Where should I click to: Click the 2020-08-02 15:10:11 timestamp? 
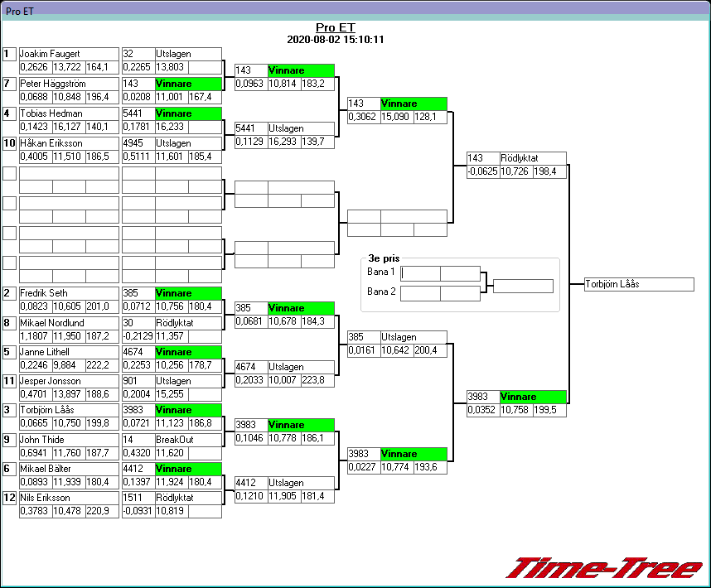(x=336, y=39)
